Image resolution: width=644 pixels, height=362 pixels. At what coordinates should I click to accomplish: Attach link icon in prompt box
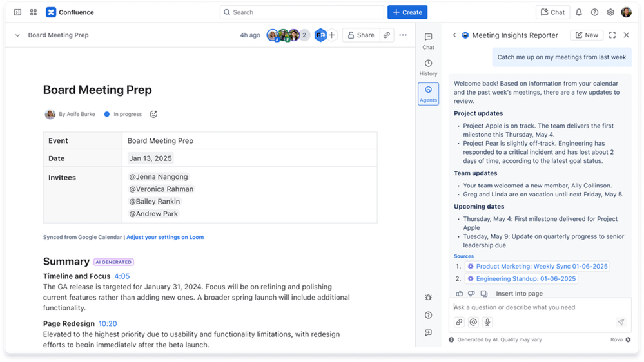pyautogui.click(x=459, y=322)
